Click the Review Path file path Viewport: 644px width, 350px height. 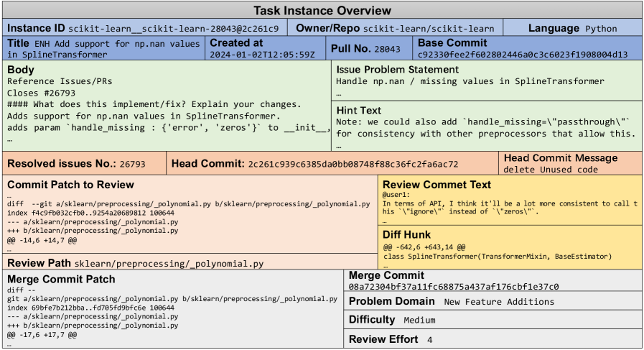point(169,264)
